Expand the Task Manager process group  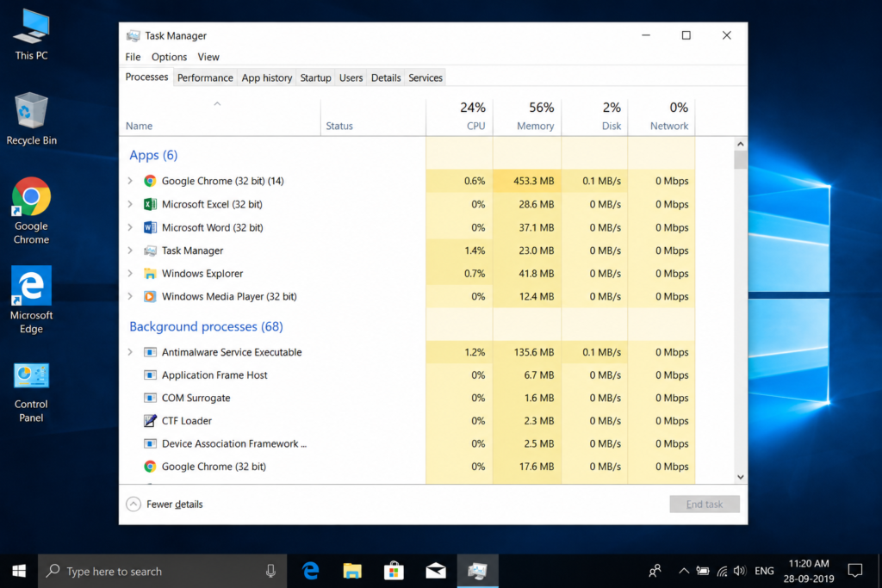(x=131, y=251)
